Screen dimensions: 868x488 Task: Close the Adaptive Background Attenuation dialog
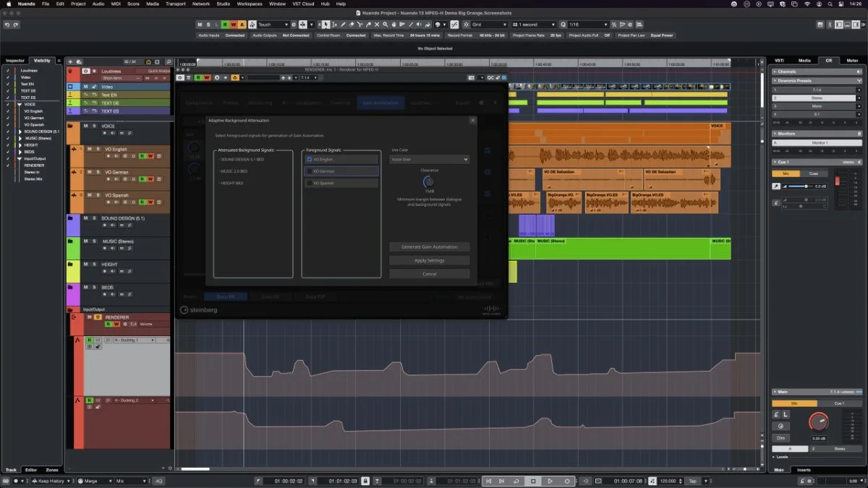[473, 120]
